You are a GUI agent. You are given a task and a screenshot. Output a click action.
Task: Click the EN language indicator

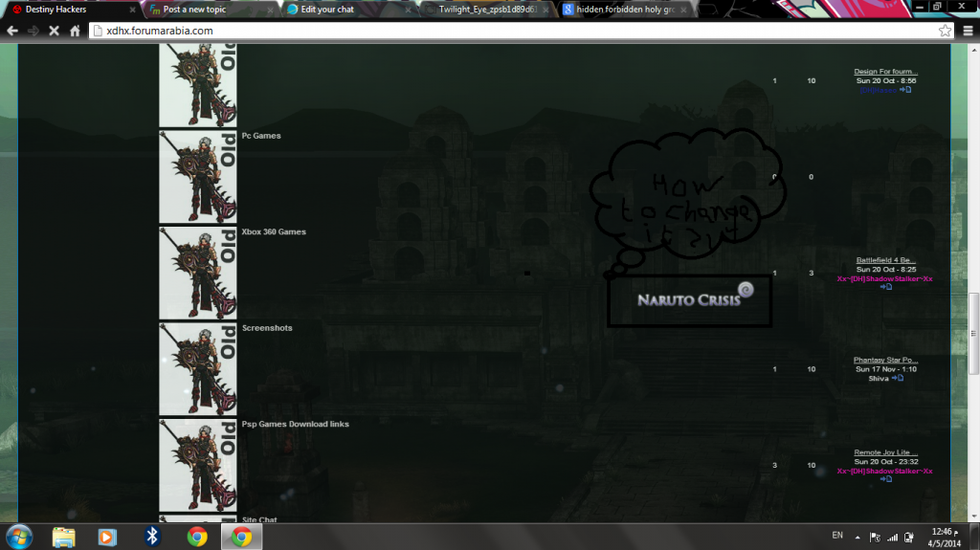(837, 536)
